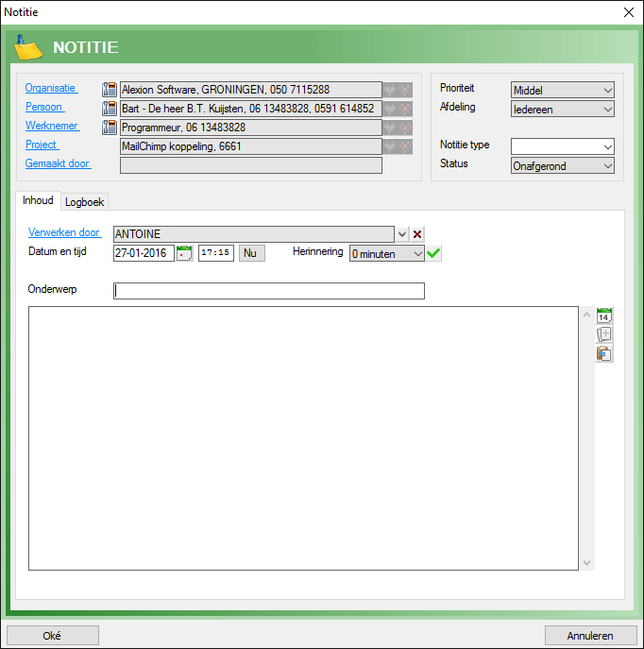Switch to the Logboek tab
The image size is (644, 649).
click(x=84, y=202)
